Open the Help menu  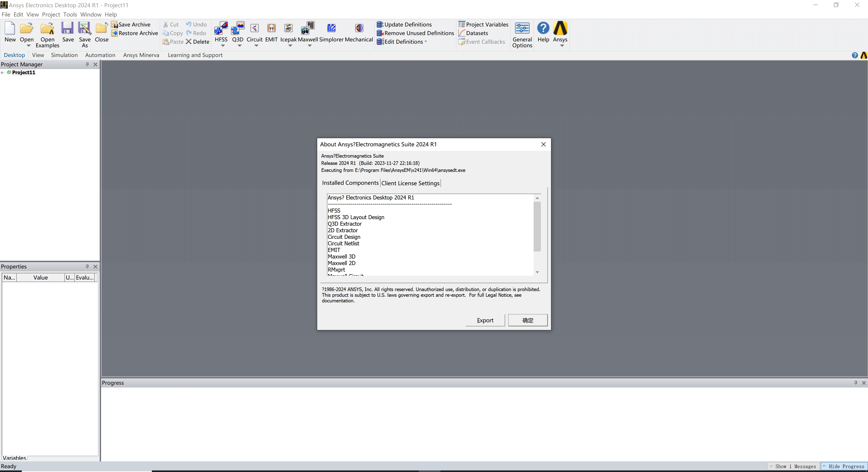click(x=109, y=14)
